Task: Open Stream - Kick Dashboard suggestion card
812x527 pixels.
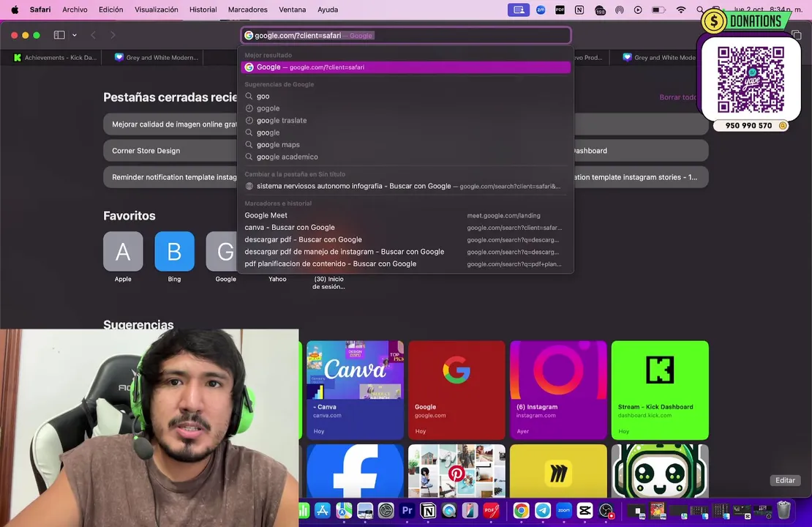Action: pos(660,389)
